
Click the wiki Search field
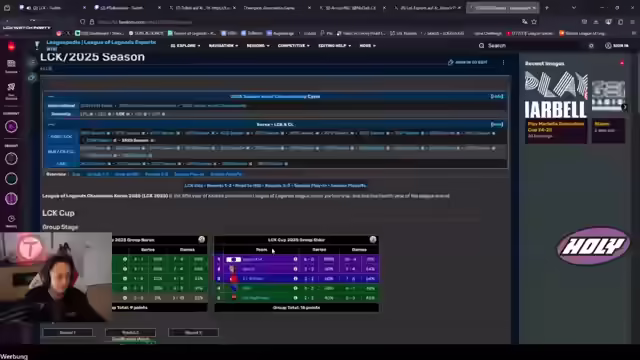529,46
